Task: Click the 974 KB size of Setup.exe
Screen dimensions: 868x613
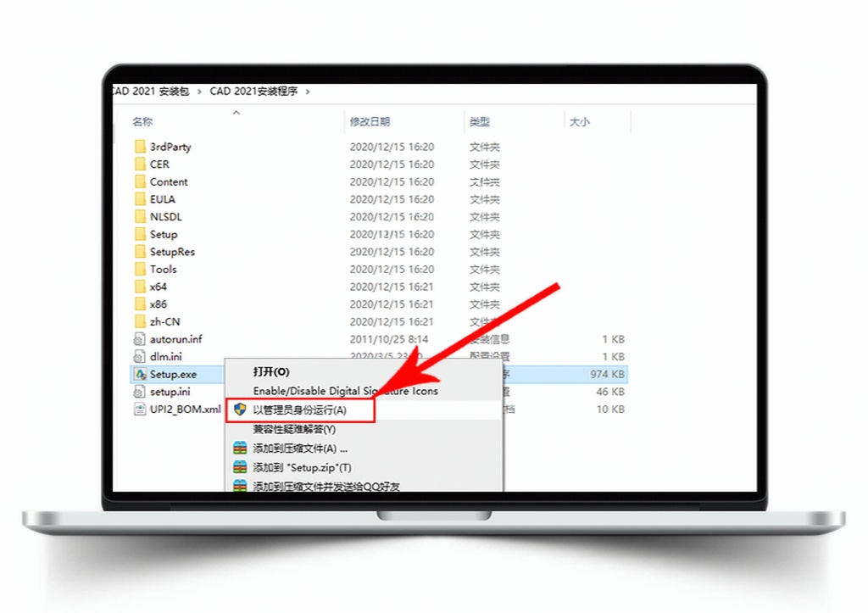Action: (607, 375)
